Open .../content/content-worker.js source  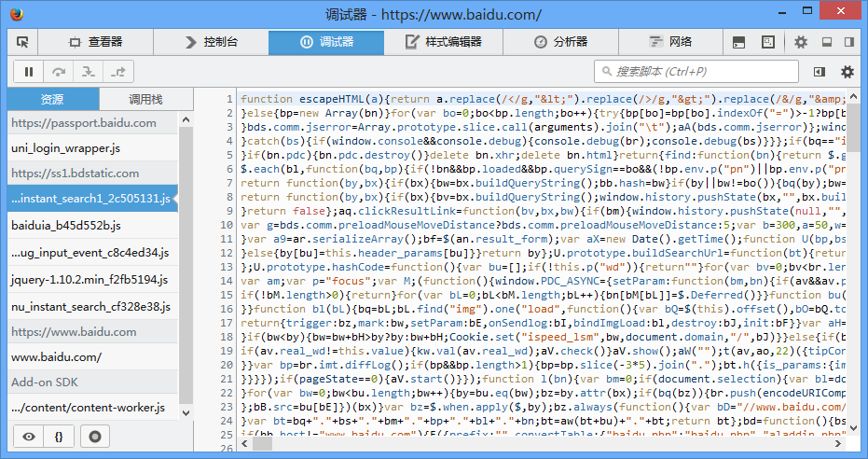pyautogui.click(x=93, y=408)
